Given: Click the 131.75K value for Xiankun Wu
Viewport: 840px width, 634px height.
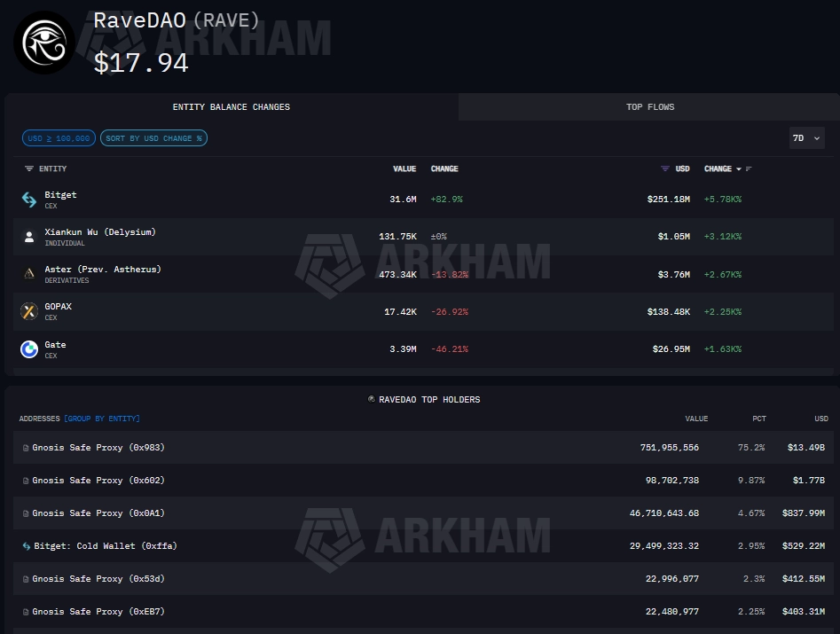Looking at the screenshot, I should tap(397, 236).
